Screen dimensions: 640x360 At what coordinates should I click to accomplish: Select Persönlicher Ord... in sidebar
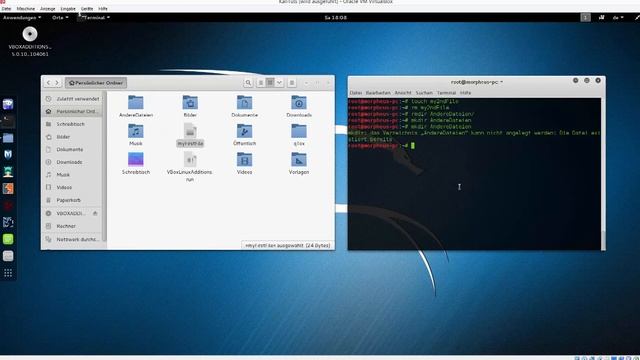coord(73,111)
